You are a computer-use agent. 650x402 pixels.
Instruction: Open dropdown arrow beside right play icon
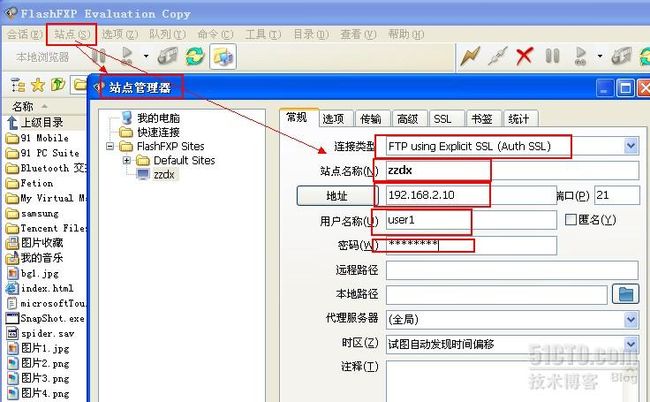pyautogui.click(x=599, y=56)
